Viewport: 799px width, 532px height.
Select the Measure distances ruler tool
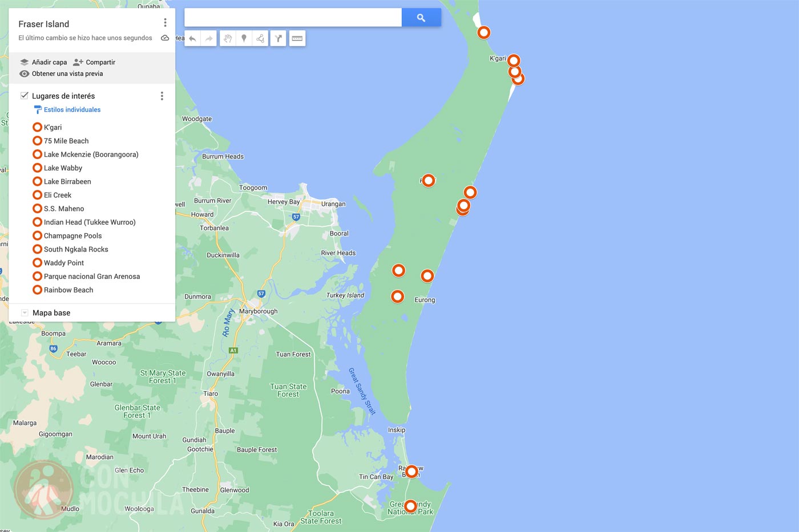point(297,38)
